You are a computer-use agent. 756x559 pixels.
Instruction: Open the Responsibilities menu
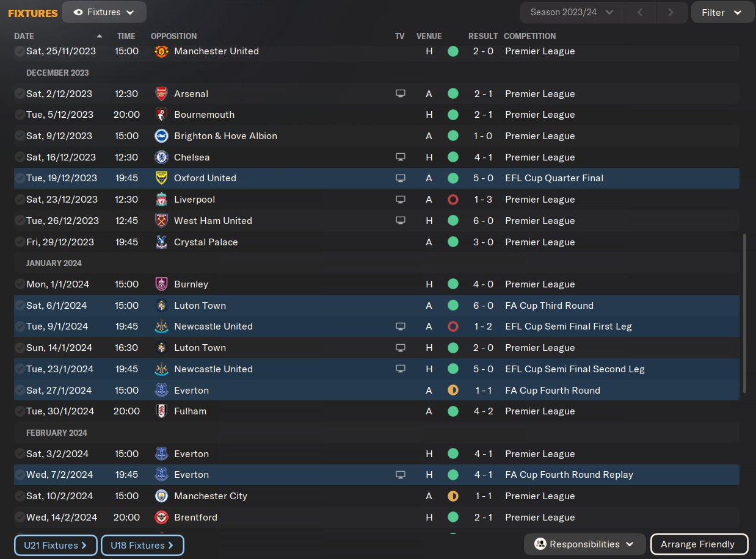[584, 544]
